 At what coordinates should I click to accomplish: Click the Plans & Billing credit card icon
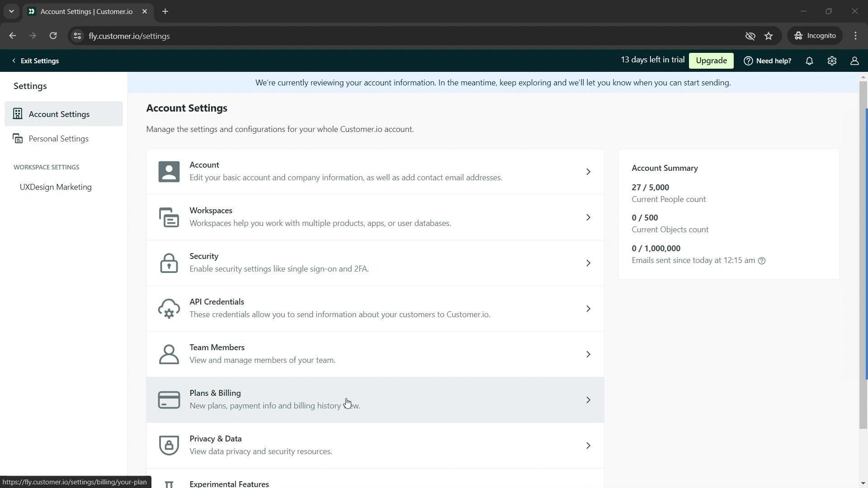click(x=169, y=400)
